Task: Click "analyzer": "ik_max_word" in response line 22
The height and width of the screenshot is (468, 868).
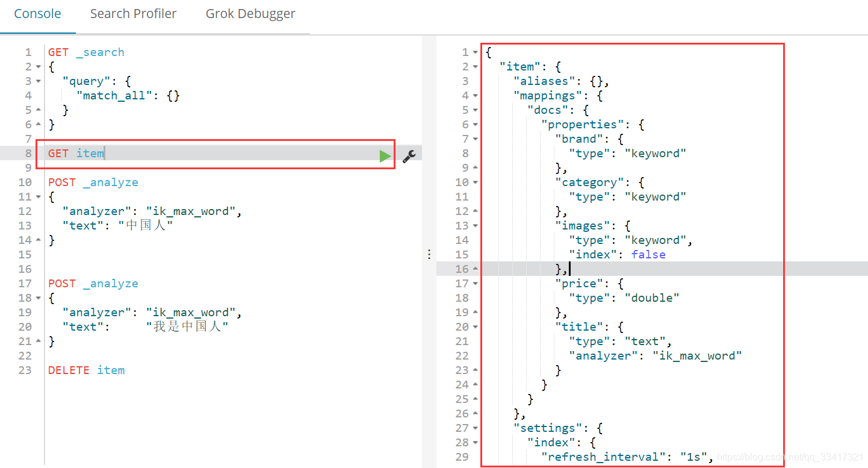Action: (655, 356)
